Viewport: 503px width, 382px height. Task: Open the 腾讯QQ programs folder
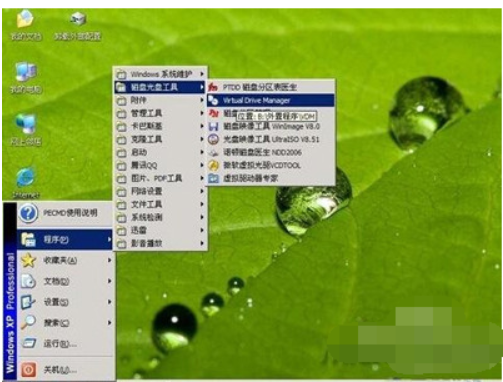[160, 165]
